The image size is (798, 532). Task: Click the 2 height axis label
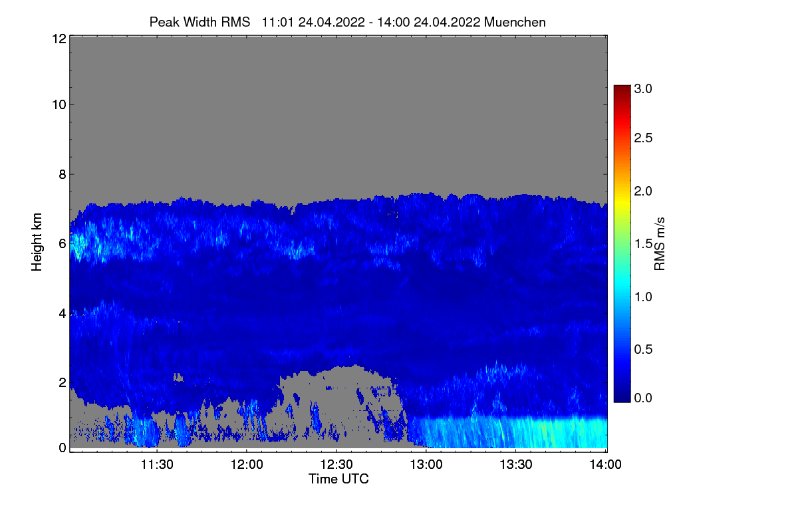point(62,382)
